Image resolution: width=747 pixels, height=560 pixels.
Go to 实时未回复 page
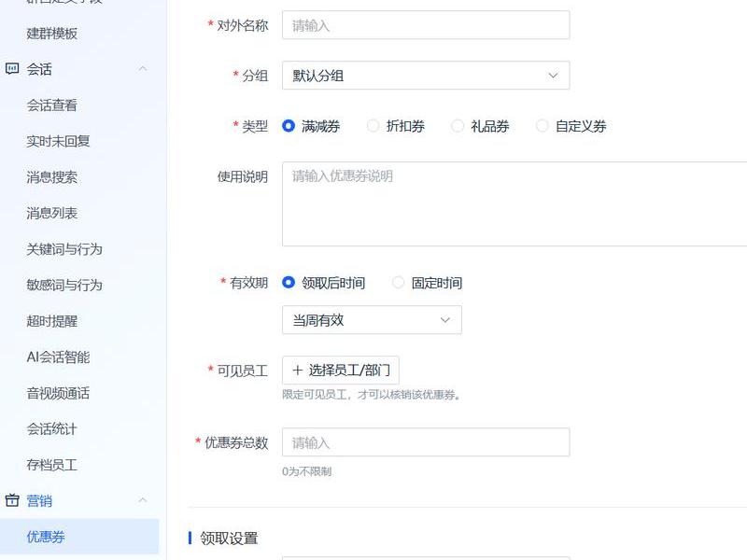point(58,141)
